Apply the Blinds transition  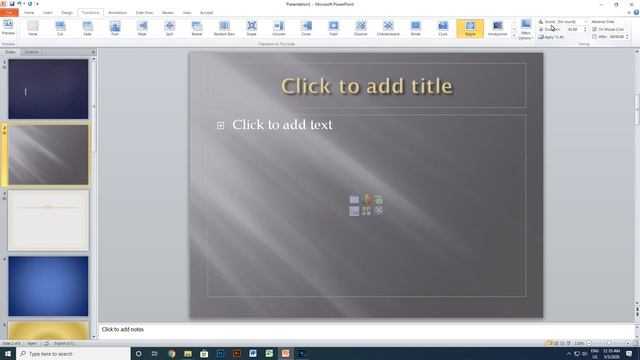pyautogui.click(x=416, y=28)
